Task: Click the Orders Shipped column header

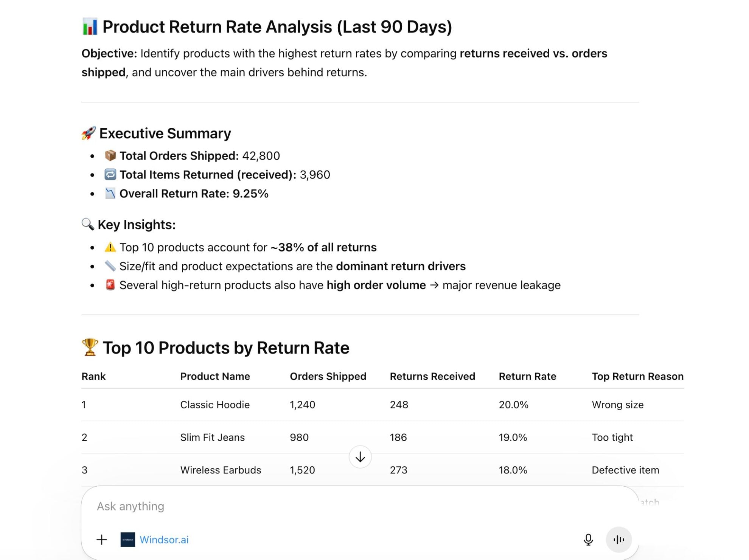Action: (x=328, y=376)
